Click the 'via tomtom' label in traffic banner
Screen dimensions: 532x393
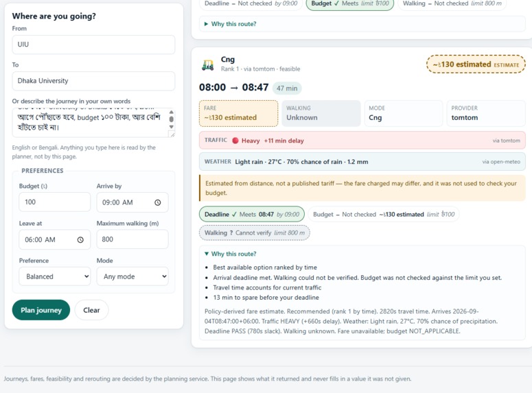tap(506, 141)
